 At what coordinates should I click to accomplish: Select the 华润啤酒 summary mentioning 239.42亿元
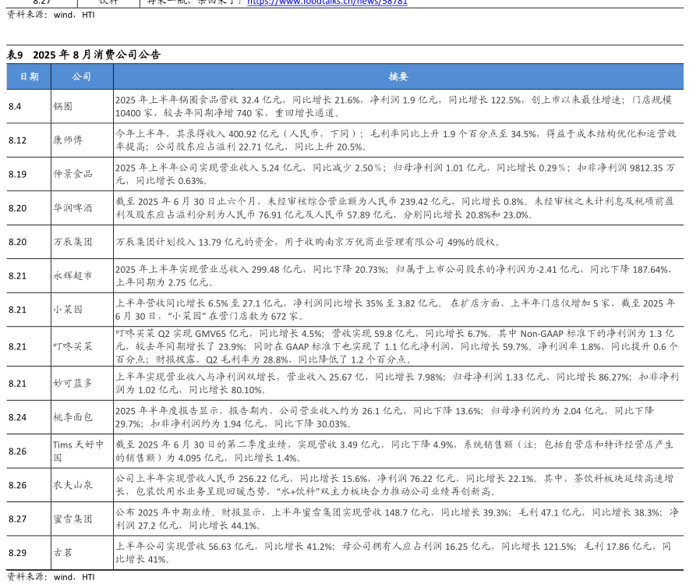point(394,208)
